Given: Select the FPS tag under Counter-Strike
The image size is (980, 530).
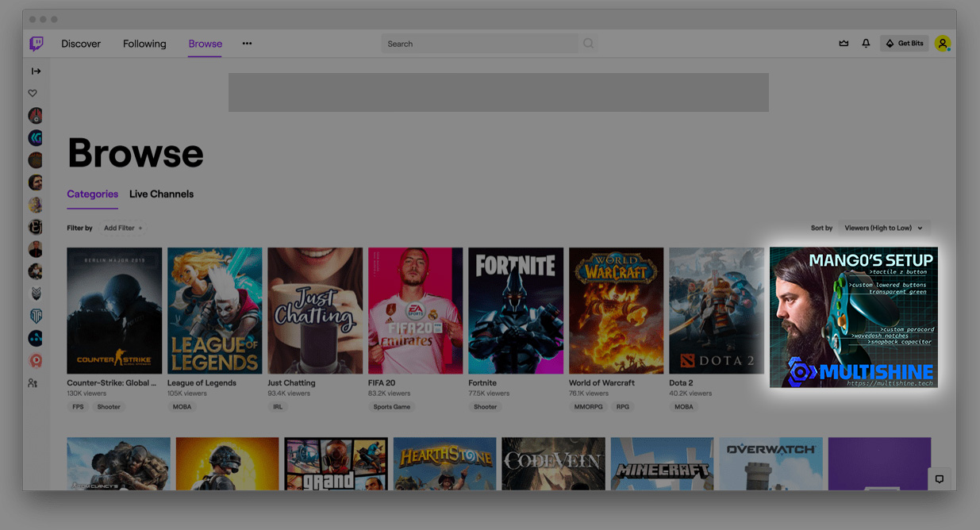Looking at the screenshot, I should [x=79, y=407].
